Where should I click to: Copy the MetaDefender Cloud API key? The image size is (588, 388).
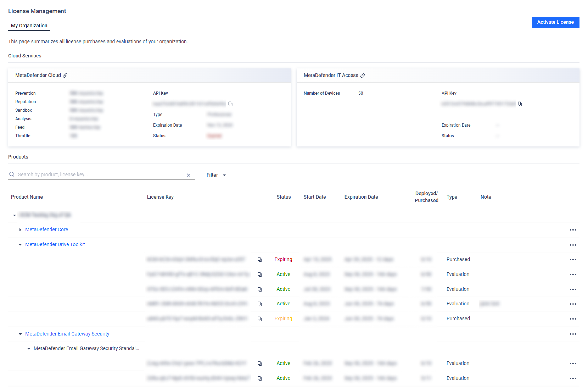pyautogui.click(x=230, y=104)
